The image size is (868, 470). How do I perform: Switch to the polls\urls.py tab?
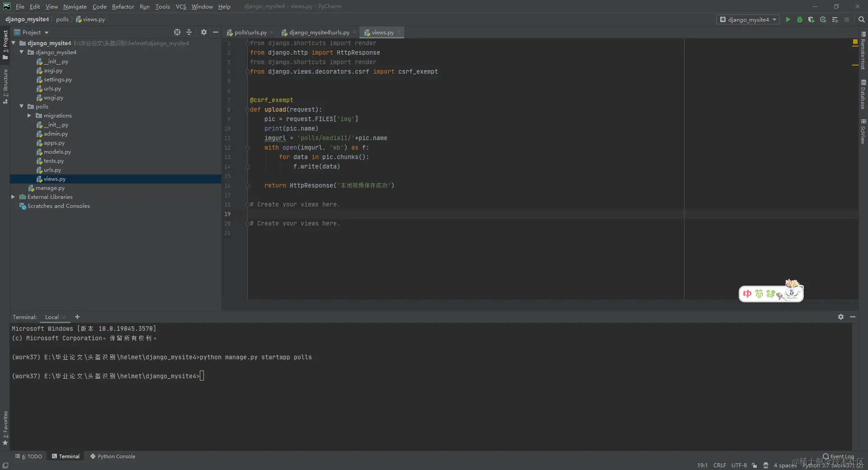250,33
